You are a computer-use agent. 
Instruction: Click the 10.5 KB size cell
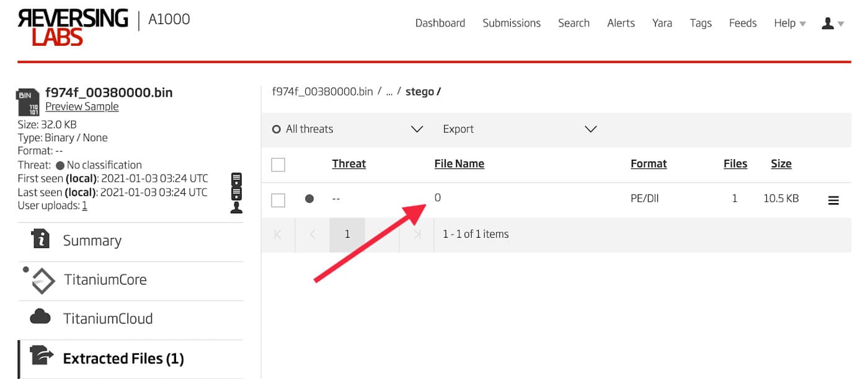[x=781, y=199]
